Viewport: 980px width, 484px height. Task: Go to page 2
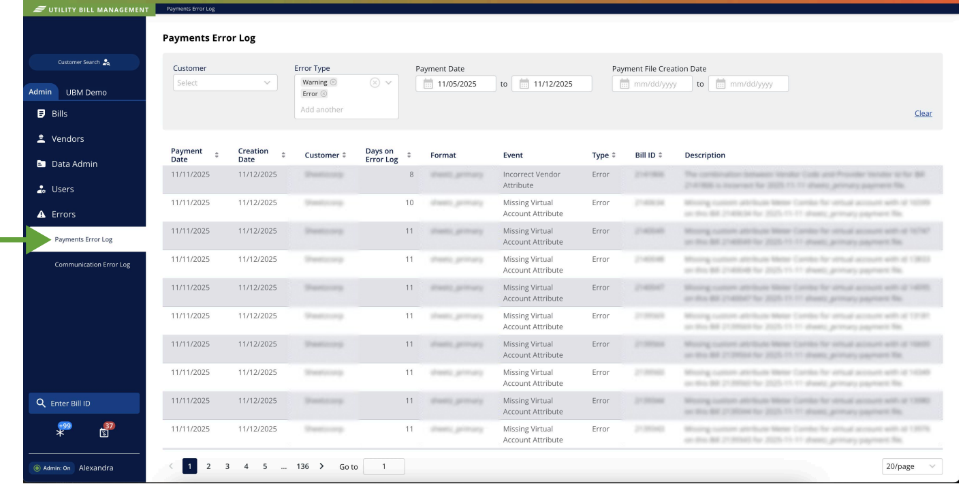point(208,466)
